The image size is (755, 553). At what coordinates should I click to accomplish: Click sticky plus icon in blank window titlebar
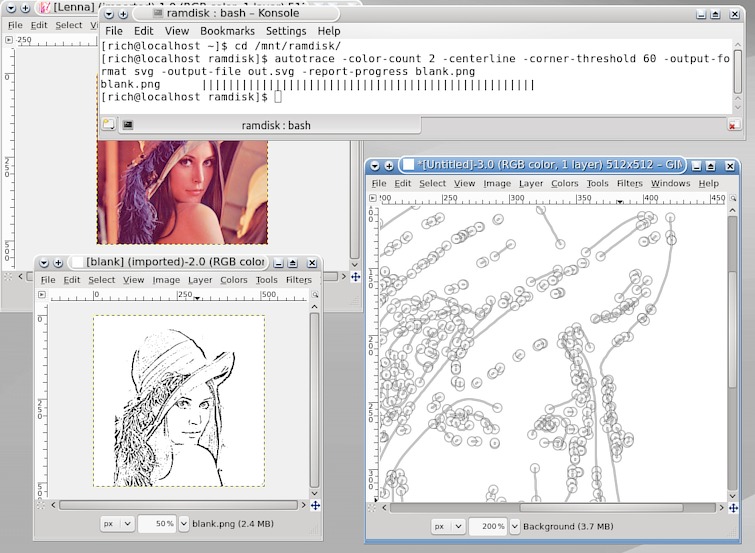(58, 263)
